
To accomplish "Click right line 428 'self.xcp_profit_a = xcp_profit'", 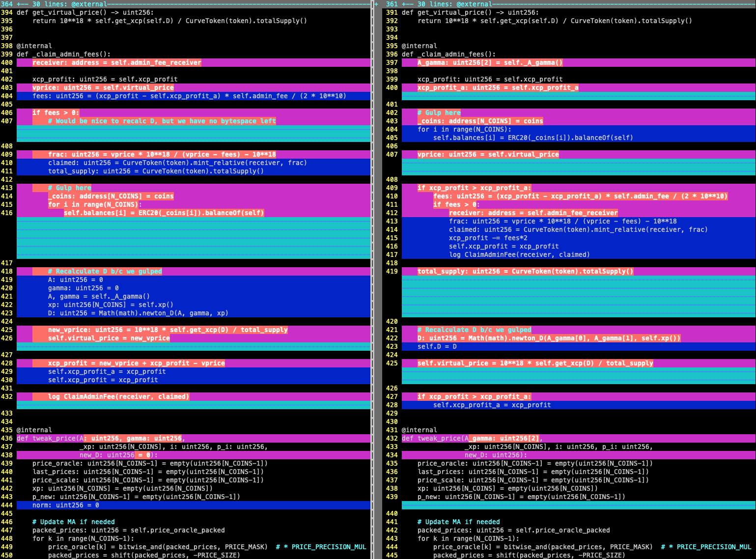I will click(492, 405).
